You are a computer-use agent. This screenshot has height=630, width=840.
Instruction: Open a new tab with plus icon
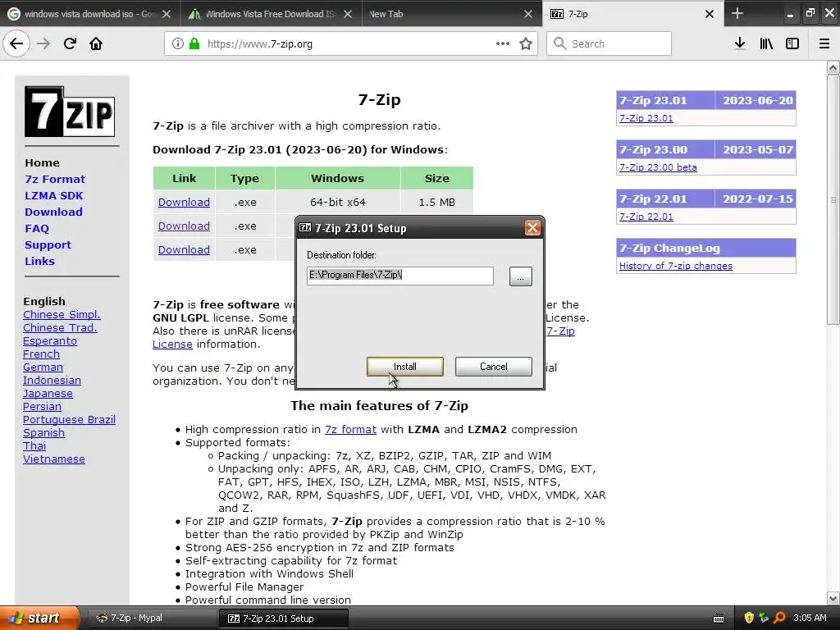coord(737,13)
